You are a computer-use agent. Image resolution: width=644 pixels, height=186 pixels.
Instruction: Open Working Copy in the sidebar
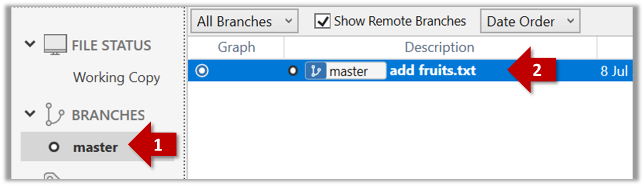pos(117,78)
